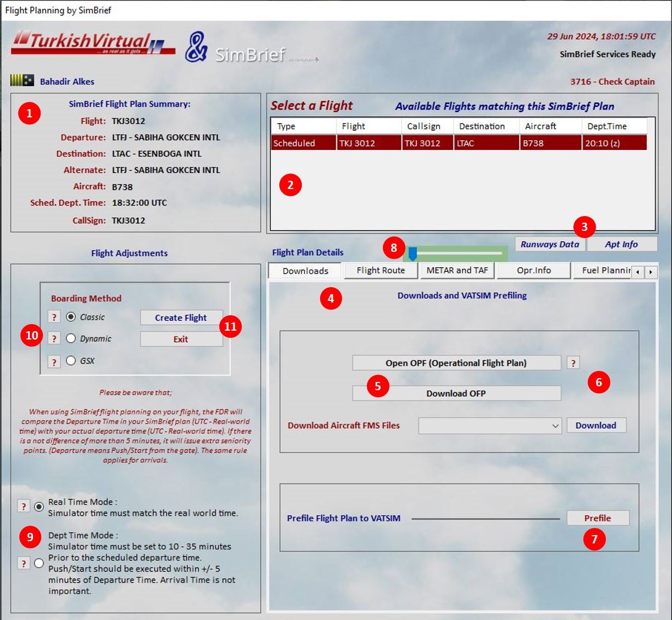The height and width of the screenshot is (620, 672).
Task: Click the Departure value LTFJ - SABIHA GOKCEN INTL
Action: (166, 137)
